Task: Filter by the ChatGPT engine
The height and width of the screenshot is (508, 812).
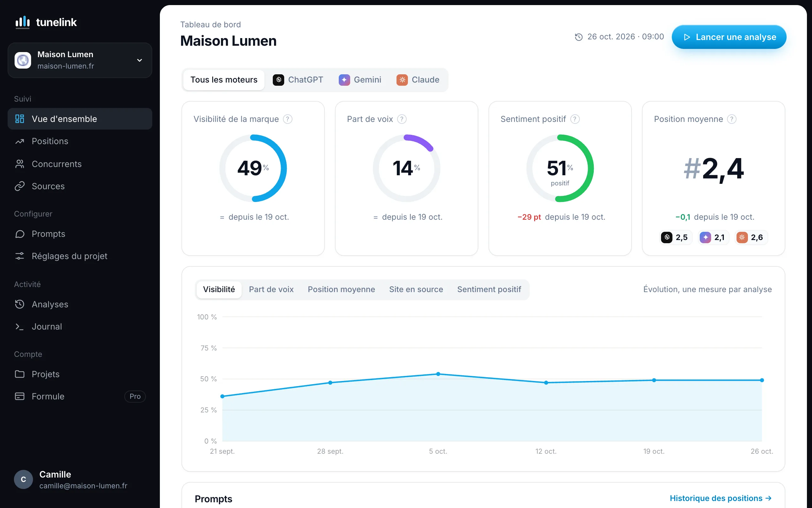Action: click(x=298, y=80)
